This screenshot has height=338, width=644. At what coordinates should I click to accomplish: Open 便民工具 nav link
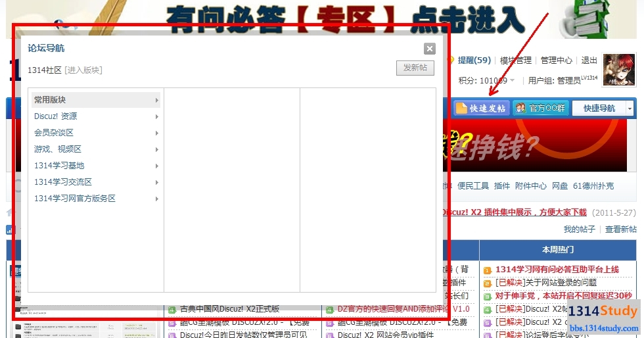click(473, 186)
